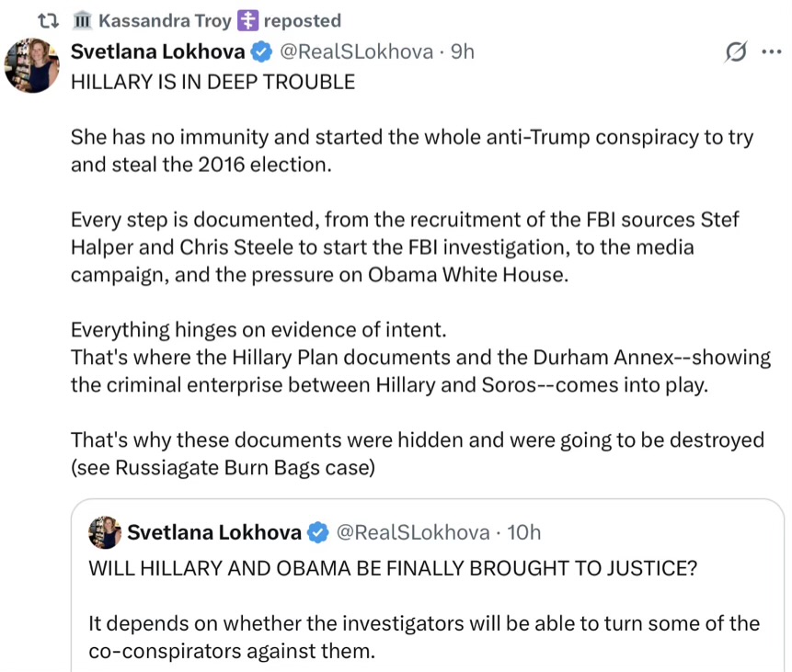
Task: Open the 10h timestamp in quoted post
Action: pos(524,532)
